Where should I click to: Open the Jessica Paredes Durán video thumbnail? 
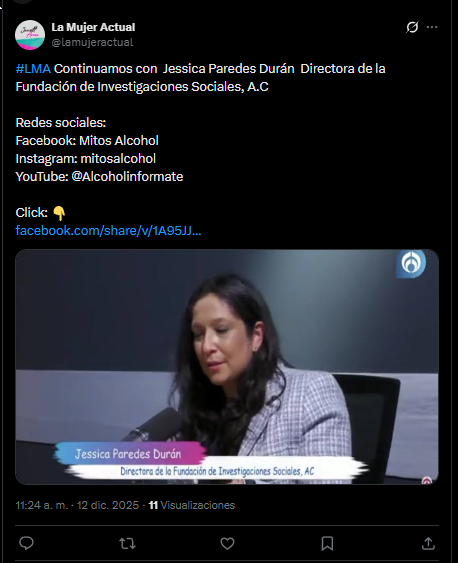click(x=227, y=367)
